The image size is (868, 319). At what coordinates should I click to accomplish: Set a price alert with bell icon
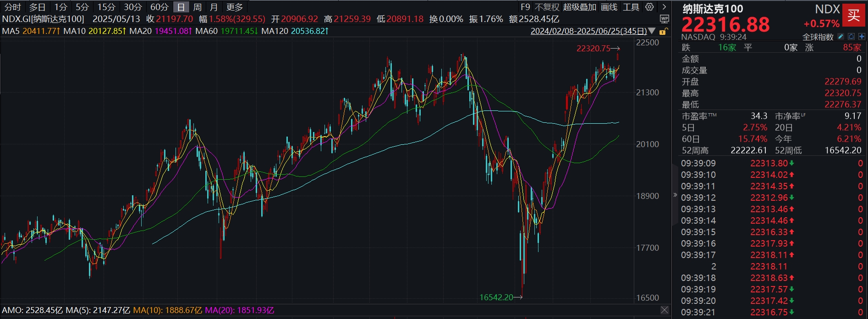point(851,37)
